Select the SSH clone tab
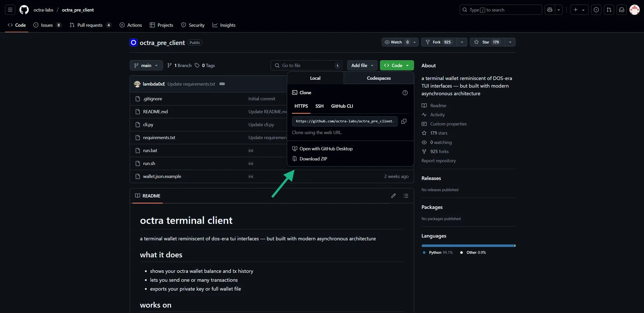 [x=320, y=106]
